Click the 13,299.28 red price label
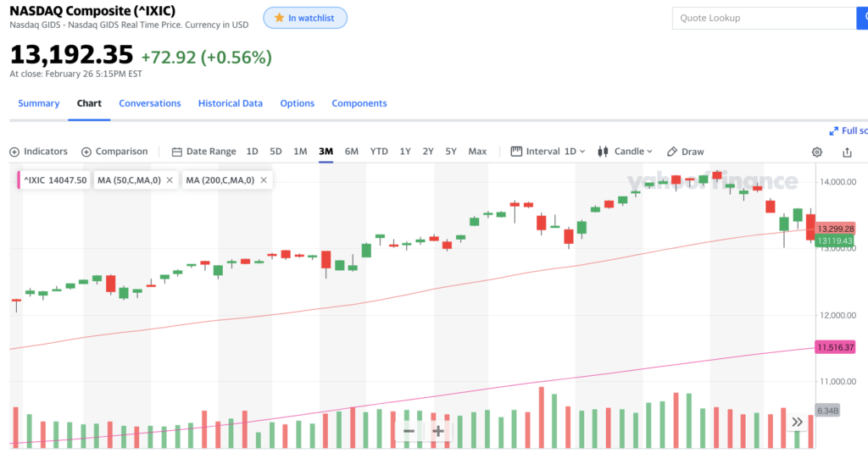This screenshot has height=453, width=868. pos(835,229)
